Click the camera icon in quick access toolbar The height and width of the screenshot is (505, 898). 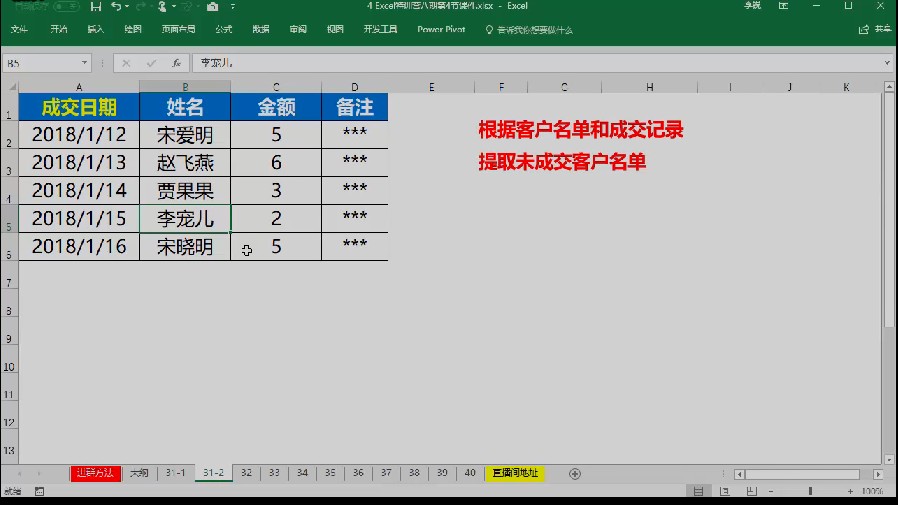pyautogui.click(x=212, y=6)
